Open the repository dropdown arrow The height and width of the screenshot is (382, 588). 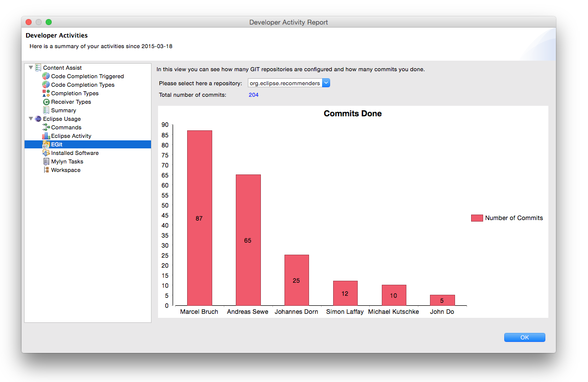coord(326,83)
